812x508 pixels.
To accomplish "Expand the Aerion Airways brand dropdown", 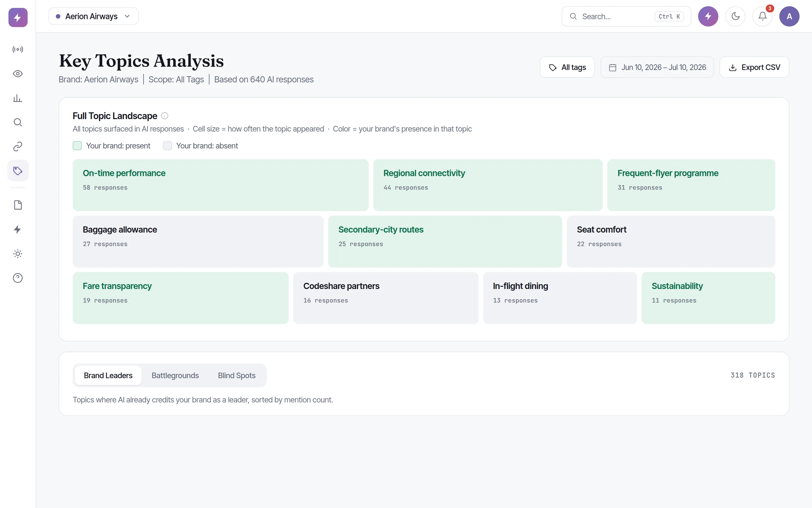I will click(x=93, y=16).
